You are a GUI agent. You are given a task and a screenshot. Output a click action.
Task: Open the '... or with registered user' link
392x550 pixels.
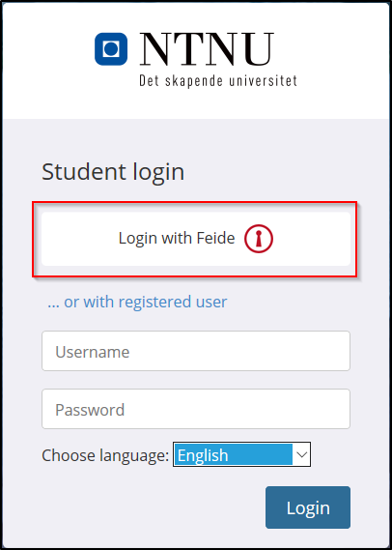click(x=137, y=302)
